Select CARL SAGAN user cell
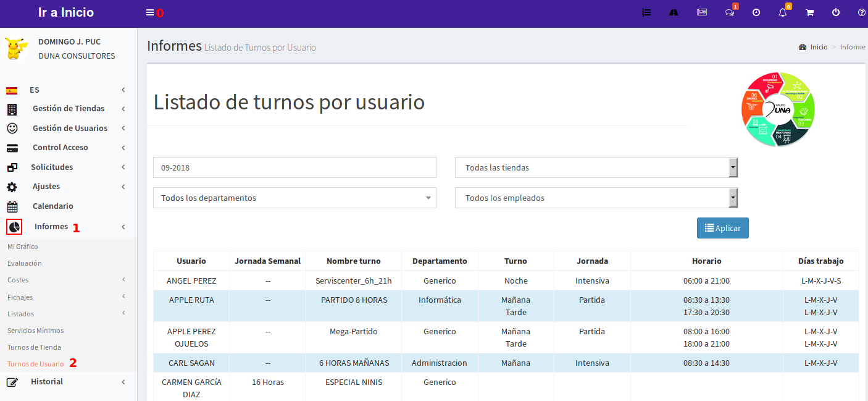 point(191,363)
